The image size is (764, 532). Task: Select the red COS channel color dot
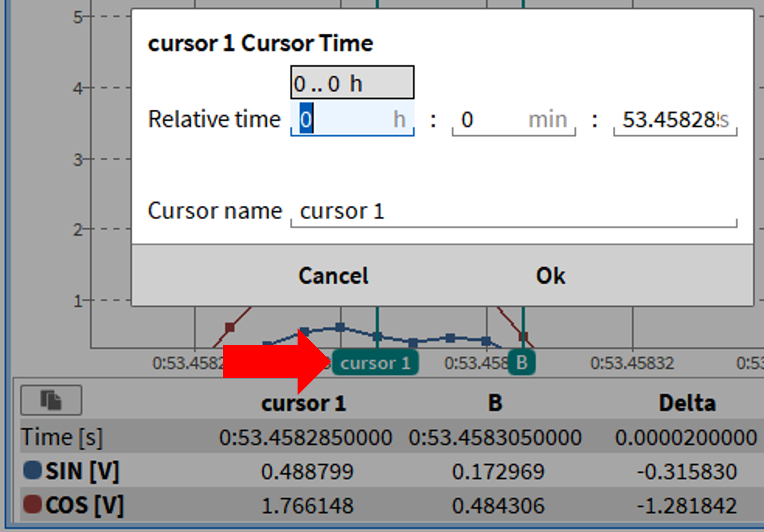[33, 504]
